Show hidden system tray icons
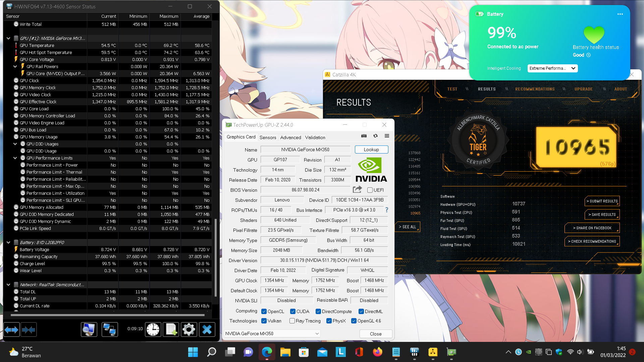The width and height of the screenshot is (644, 362). (508, 352)
